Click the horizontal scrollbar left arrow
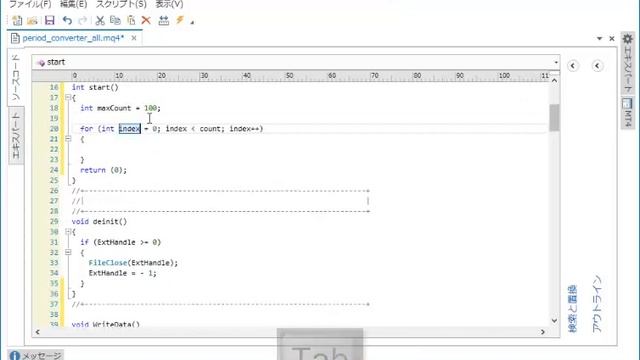 coord(38,332)
